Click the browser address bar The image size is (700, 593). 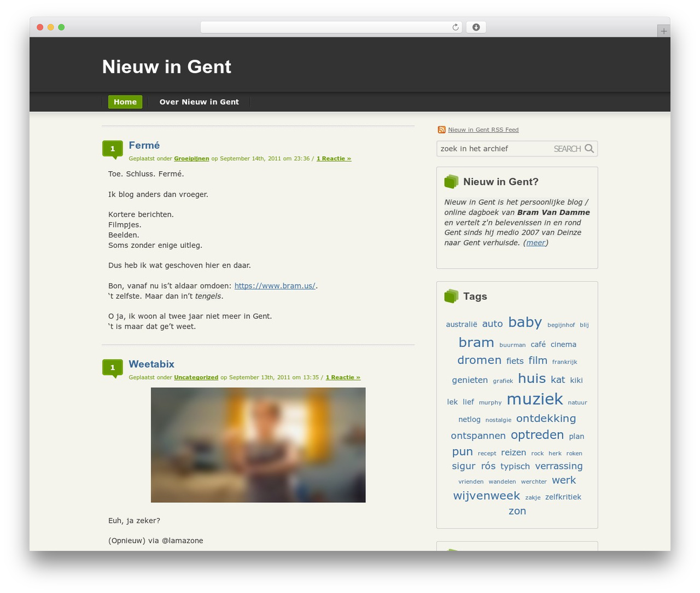[331, 27]
